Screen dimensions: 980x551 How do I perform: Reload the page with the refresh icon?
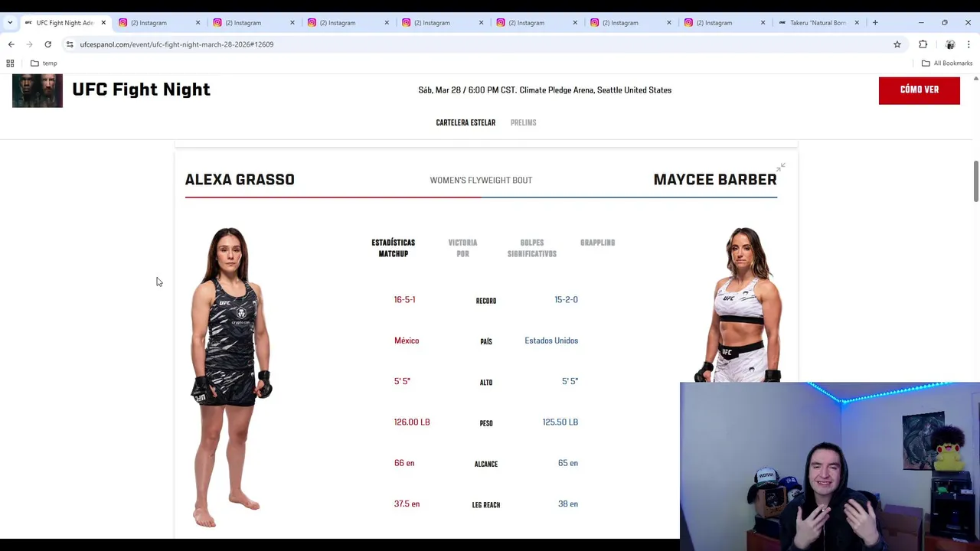(x=47, y=44)
